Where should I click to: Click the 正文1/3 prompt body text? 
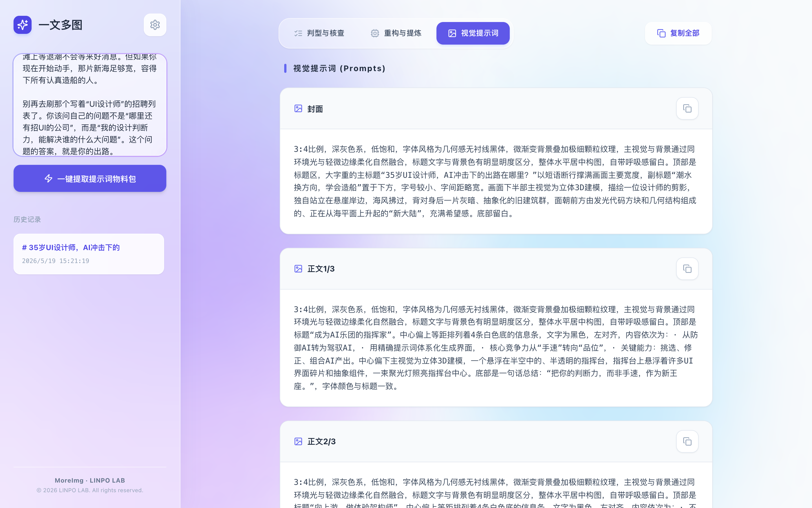tap(495, 348)
